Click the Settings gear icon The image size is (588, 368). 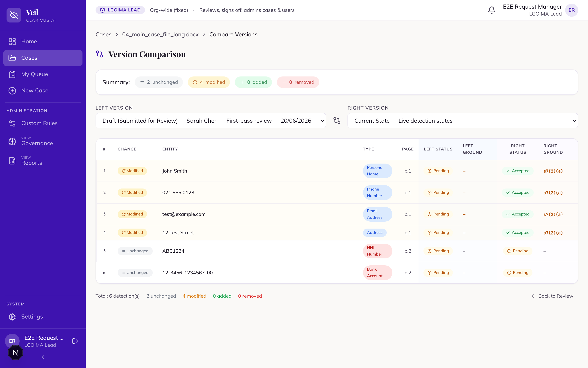pos(12,317)
